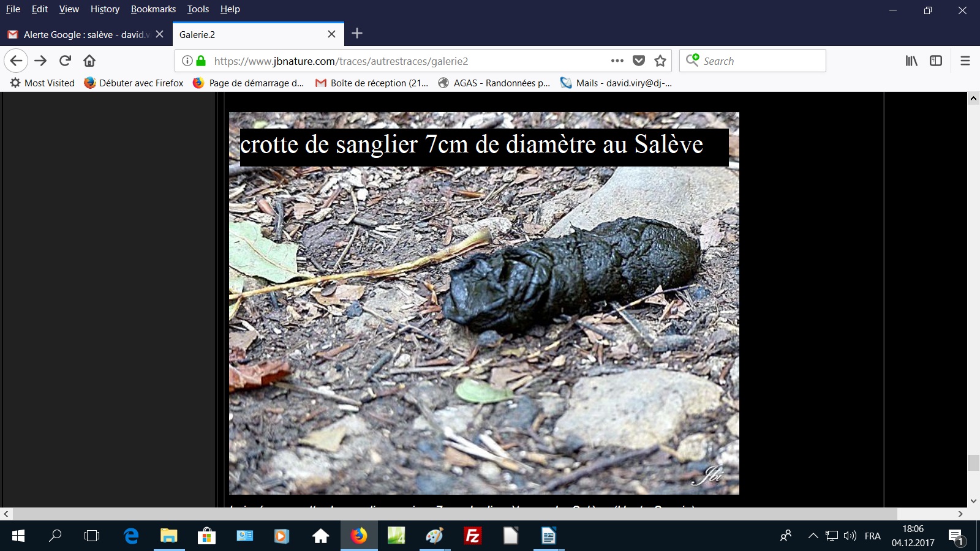Open the History menu
The height and width of the screenshot is (551, 980).
pyautogui.click(x=105, y=9)
